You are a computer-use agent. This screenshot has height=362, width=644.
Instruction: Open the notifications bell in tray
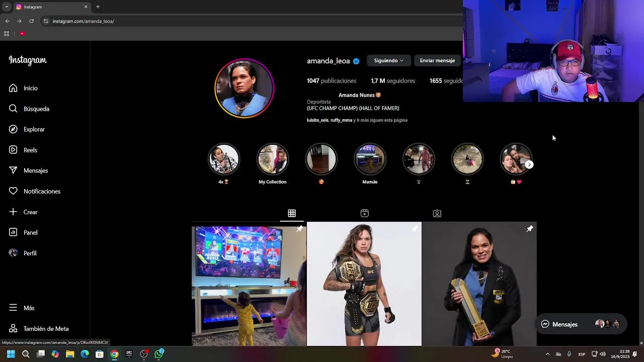[635, 354]
